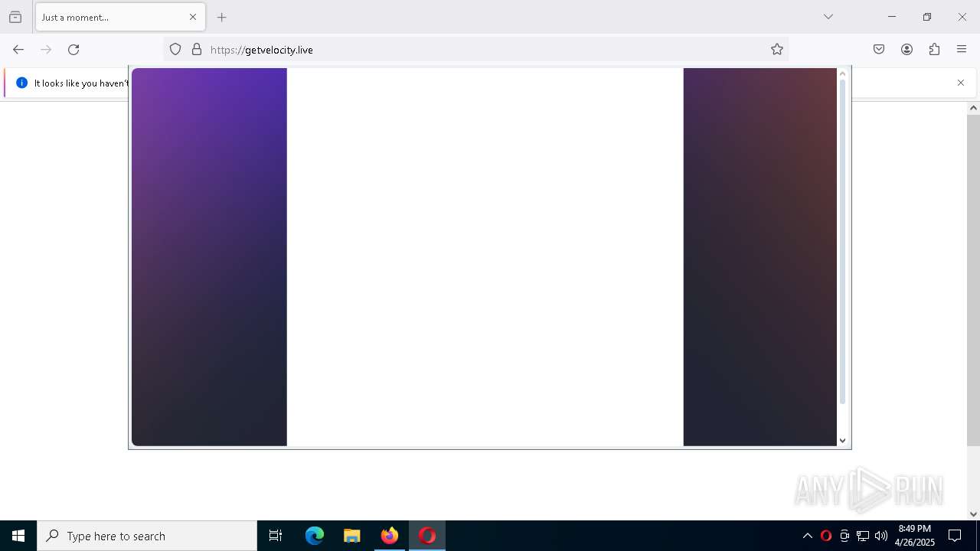Open the volume control tray icon
The image size is (980, 551).
[x=881, y=536]
